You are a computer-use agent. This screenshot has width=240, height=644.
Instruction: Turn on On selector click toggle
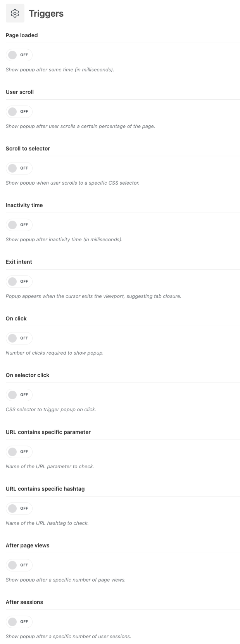tap(19, 395)
